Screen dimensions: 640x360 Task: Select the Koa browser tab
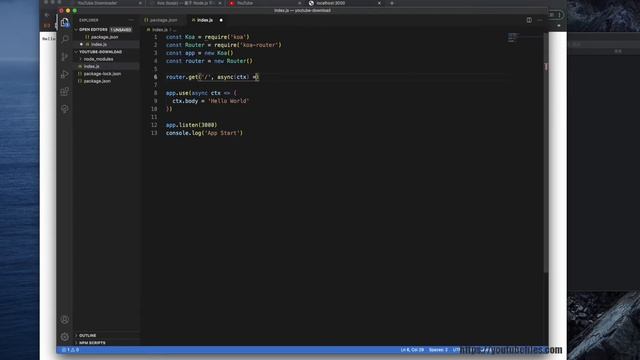(x=186, y=3)
